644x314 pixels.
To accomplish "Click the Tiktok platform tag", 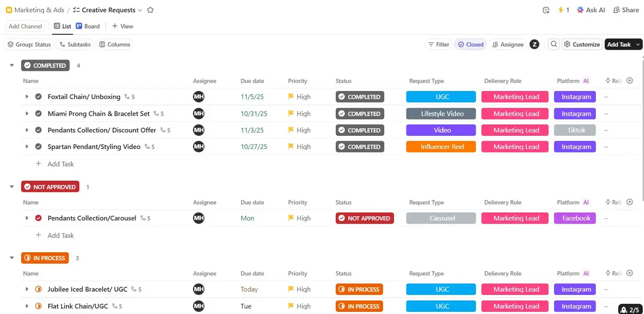I will [575, 130].
